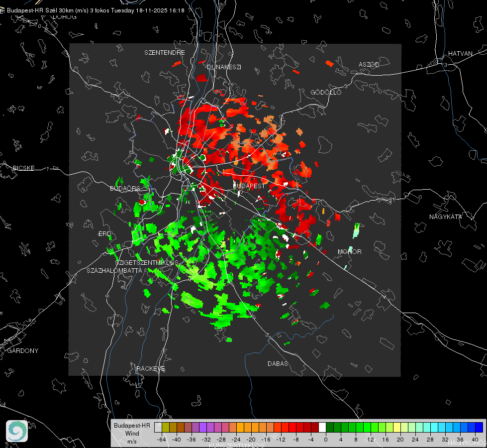Select the ÉRD city label
This screenshot has width=487, height=448.
(x=104, y=234)
